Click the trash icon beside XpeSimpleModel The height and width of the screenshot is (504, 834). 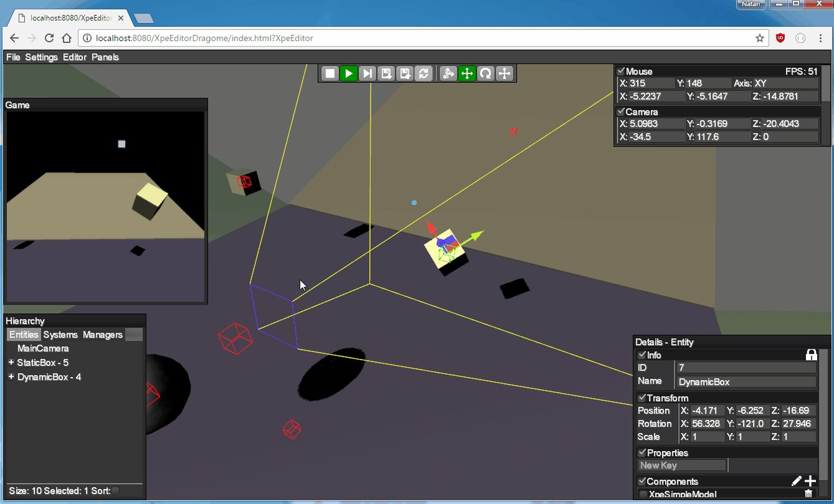coord(809,493)
